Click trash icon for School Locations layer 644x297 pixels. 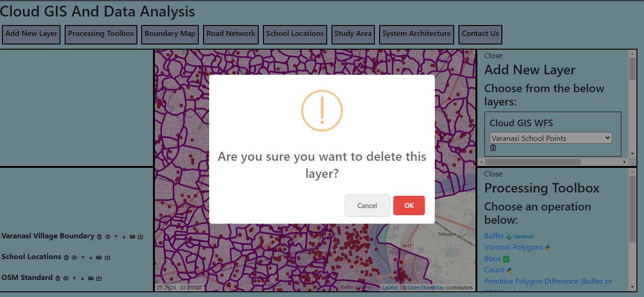66,258
